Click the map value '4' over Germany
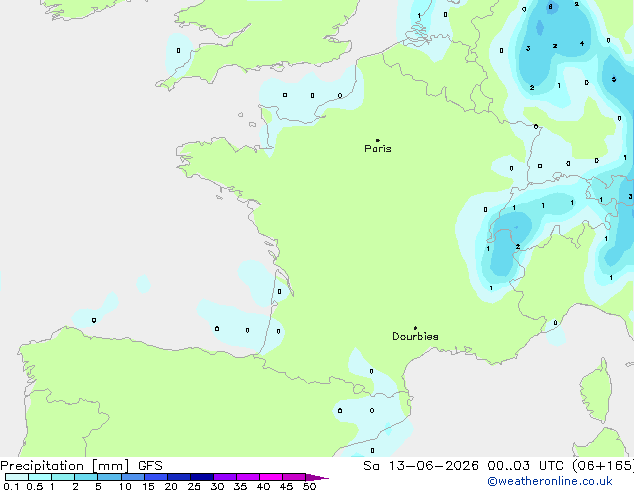 [582, 43]
